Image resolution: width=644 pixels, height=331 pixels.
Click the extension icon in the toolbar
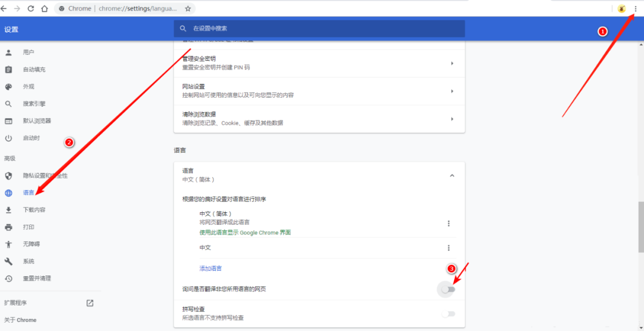[622, 8]
